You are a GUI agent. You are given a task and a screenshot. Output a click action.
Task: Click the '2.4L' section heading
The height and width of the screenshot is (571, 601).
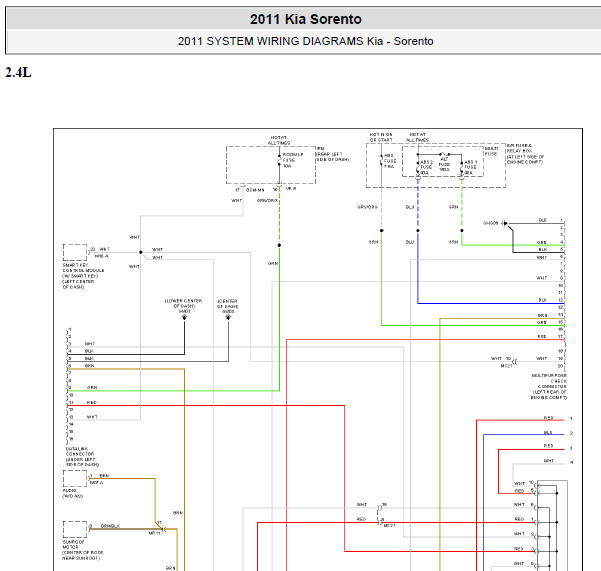tap(18, 72)
